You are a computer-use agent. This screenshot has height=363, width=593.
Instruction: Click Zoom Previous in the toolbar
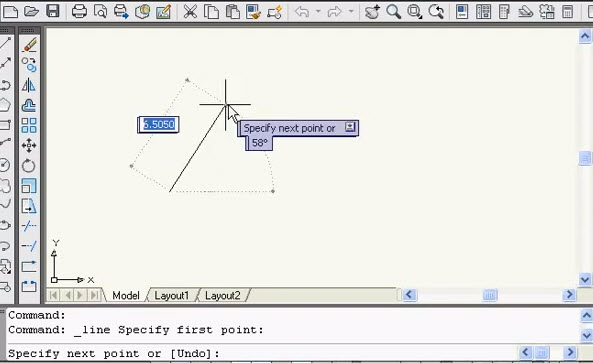click(436, 11)
